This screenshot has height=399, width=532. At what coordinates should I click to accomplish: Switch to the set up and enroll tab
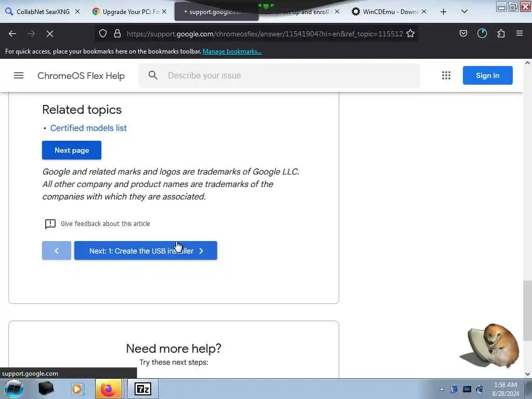tap(303, 11)
